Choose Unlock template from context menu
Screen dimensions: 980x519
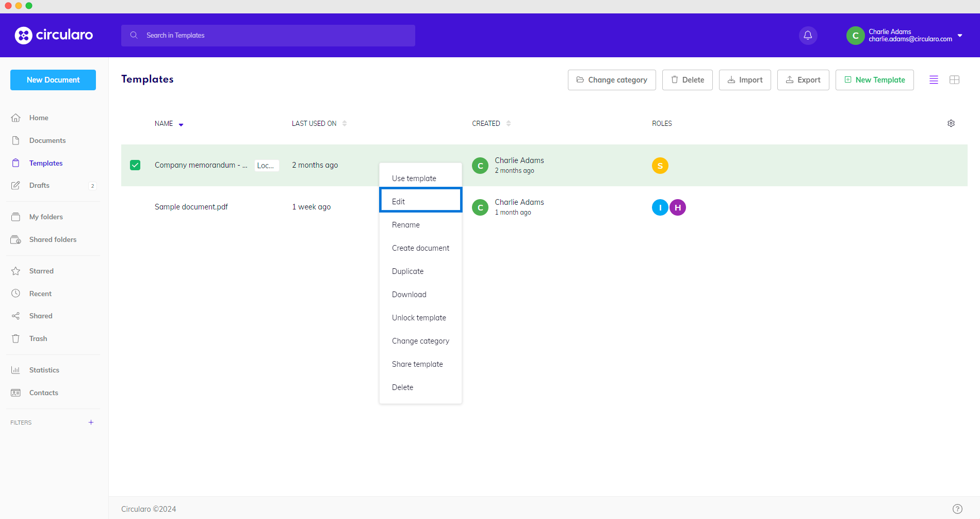click(419, 318)
